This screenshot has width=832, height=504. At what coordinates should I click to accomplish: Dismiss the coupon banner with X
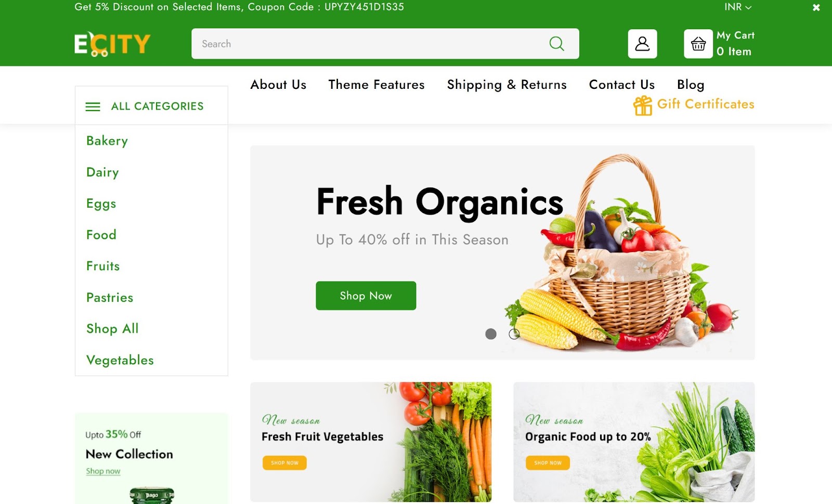[x=816, y=7]
